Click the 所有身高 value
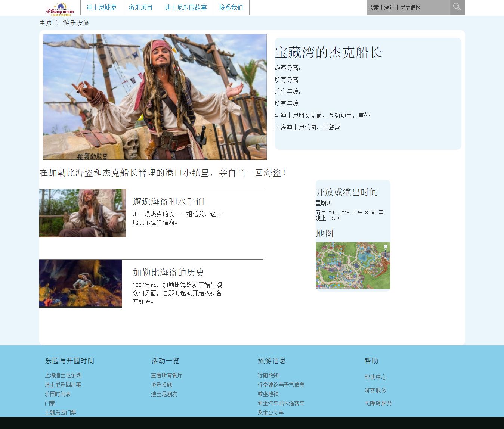Image resolution: width=504 pixels, height=429 pixels. coord(287,80)
